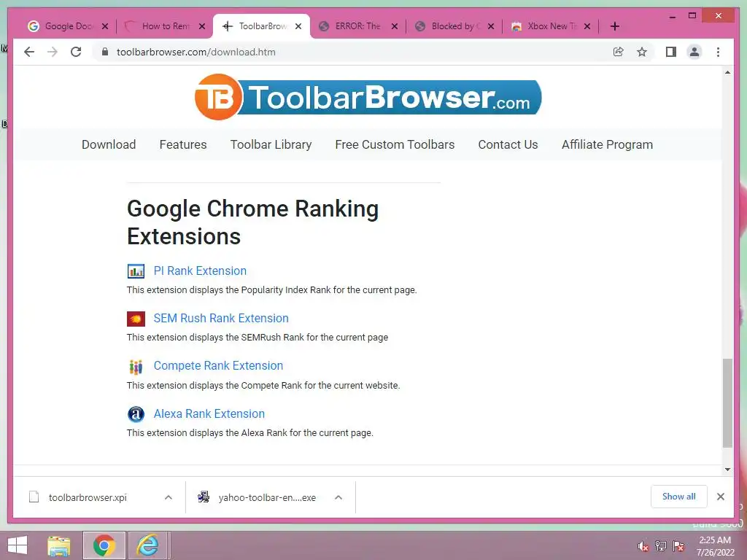Click the toolbarbrowser.xpi file icon

click(34, 497)
